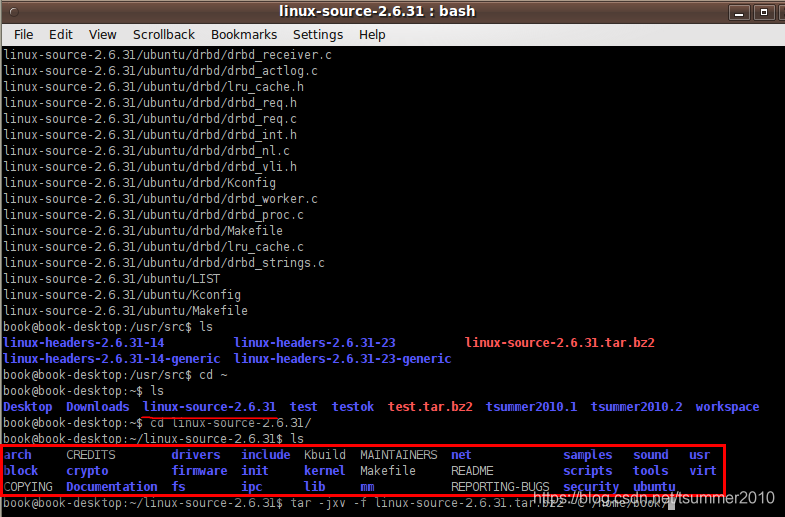
Task: Open the Bookmarks menu
Action: tap(244, 35)
